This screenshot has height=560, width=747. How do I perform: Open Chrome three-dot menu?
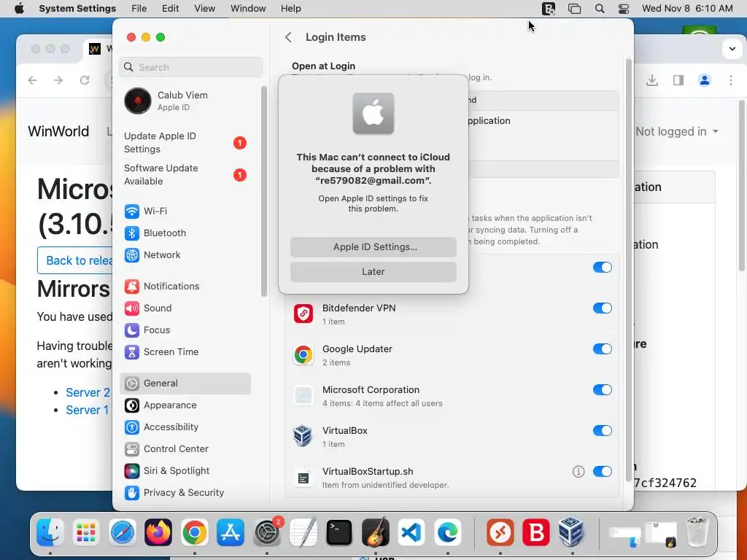(x=731, y=80)
